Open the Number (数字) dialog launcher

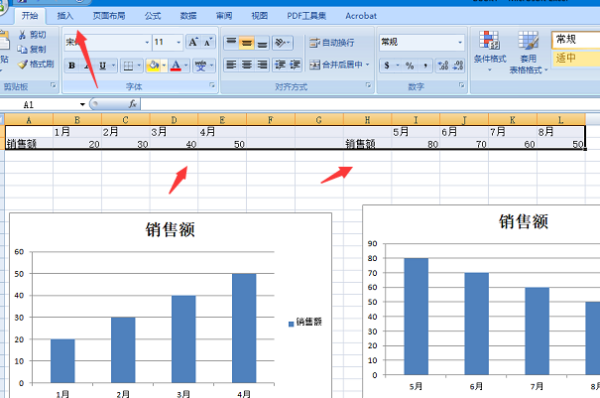coord(461,85)
